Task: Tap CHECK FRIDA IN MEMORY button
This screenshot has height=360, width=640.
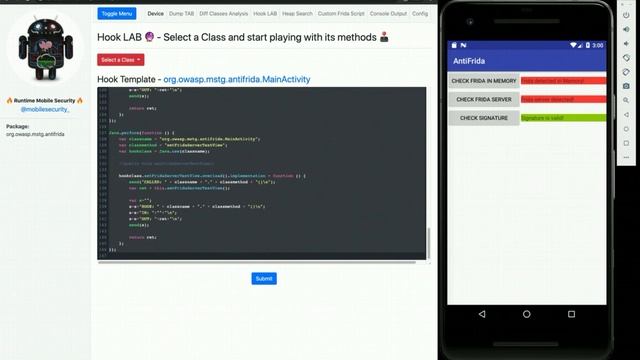Action: (484, 81)
